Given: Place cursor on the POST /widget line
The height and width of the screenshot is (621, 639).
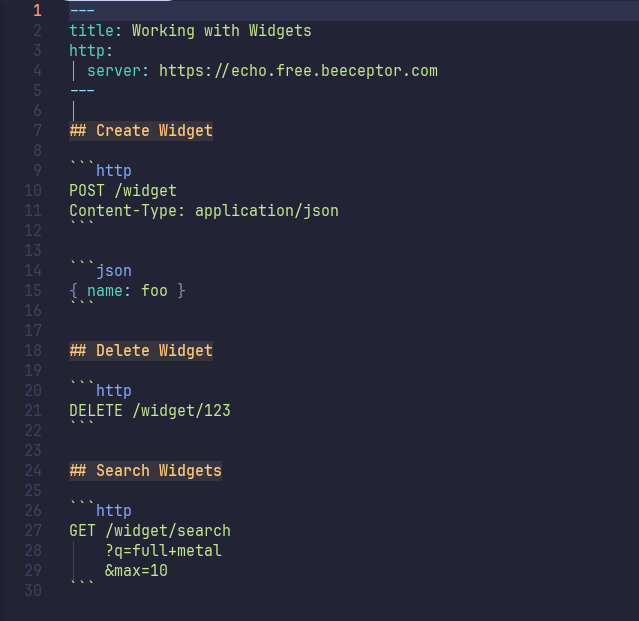Looking at the screenshot, I should tap(123, 191).
